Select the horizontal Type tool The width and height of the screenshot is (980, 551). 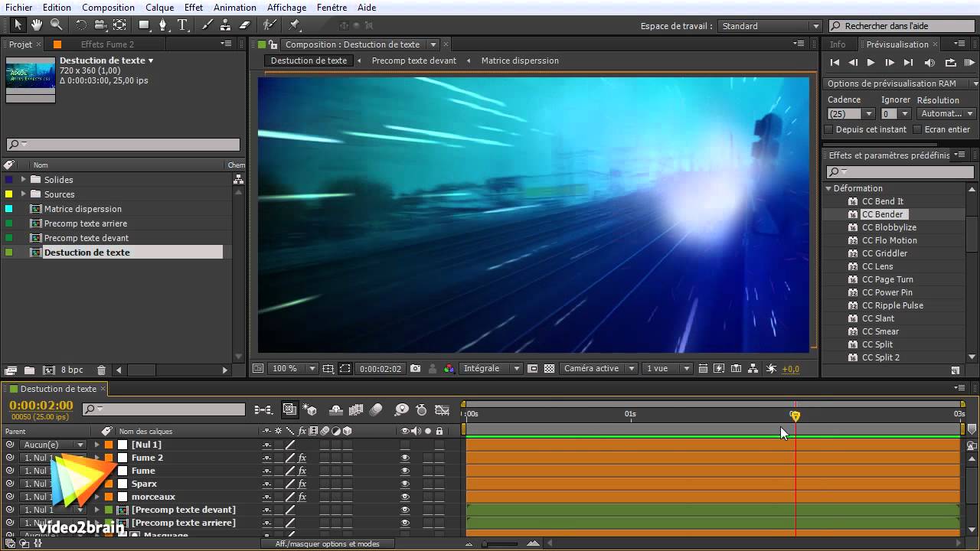183,25
